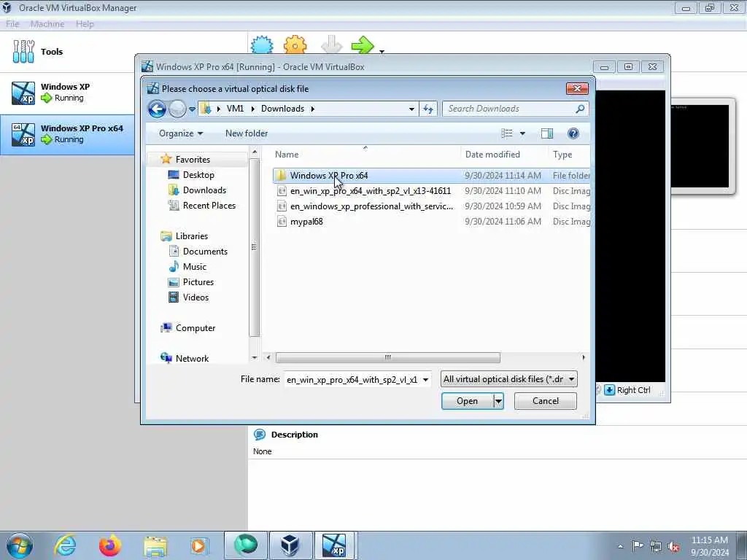Click VM1 in the address breadcrumb
This screenshot has width=747, height=560.
click(x=235, y=109)
